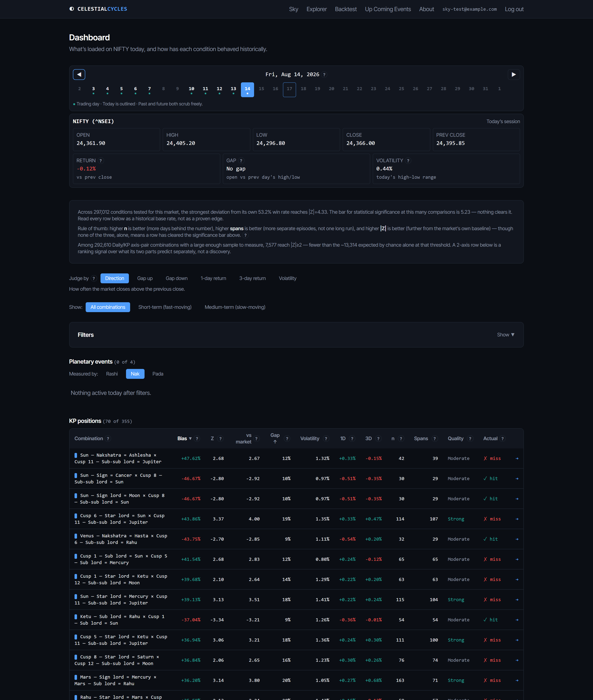Open Up Coming Events page
The height and width of the screenshot is (700, 593).
pyautogui.click(x=388, y=9)
